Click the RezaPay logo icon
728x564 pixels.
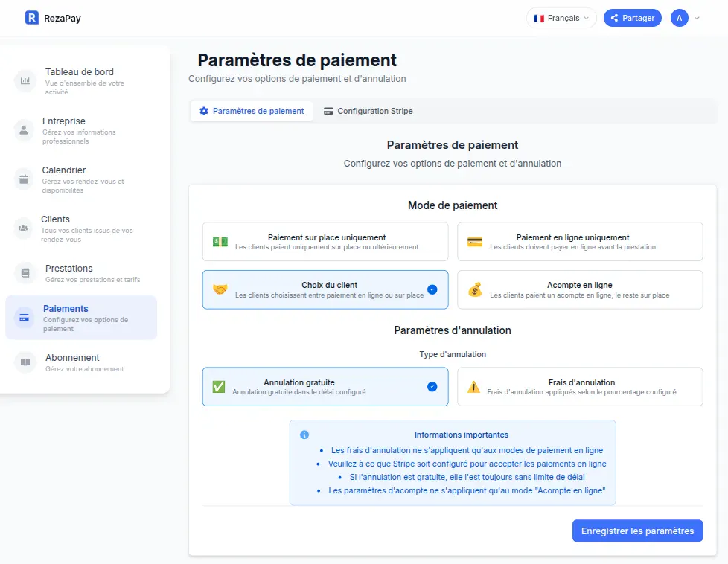click(31, 18)
